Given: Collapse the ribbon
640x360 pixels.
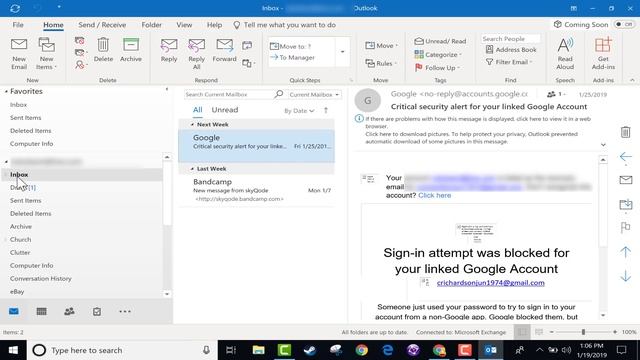Looking at the screenshot, I should (x=632, y=80).
